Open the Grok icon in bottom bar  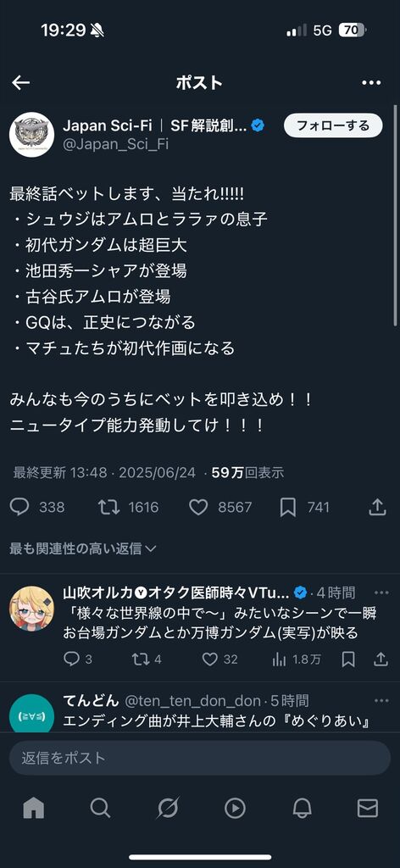pos(167,809)
